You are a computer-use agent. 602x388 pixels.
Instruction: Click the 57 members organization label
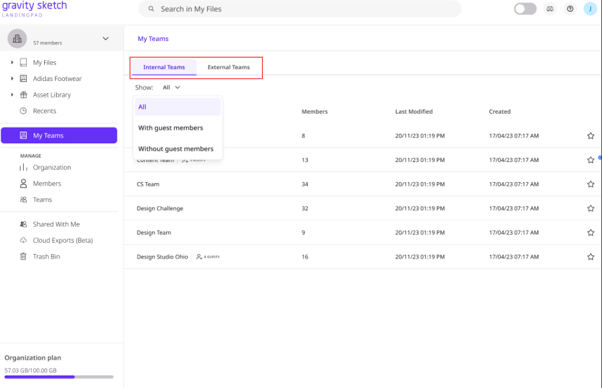click(48, 43)
